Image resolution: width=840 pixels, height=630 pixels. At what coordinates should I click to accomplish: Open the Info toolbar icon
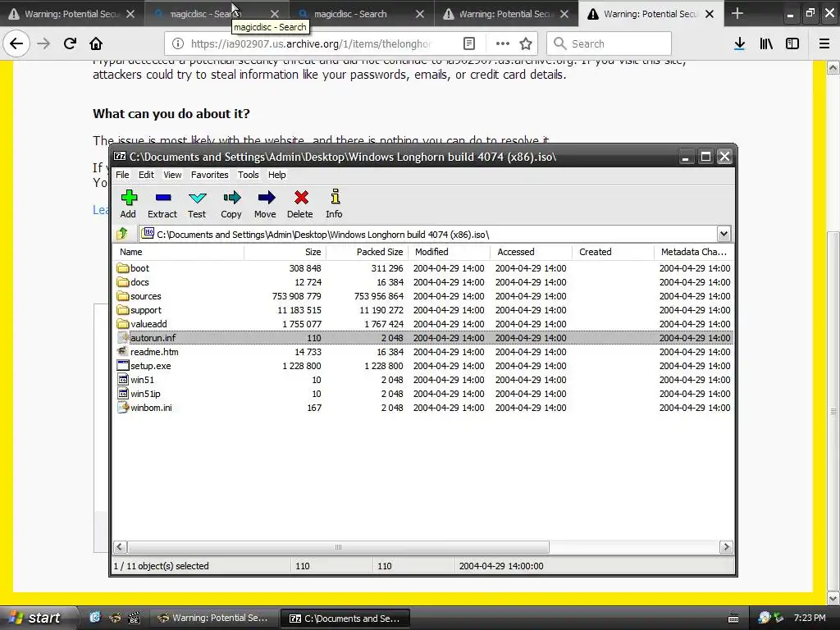335,197
